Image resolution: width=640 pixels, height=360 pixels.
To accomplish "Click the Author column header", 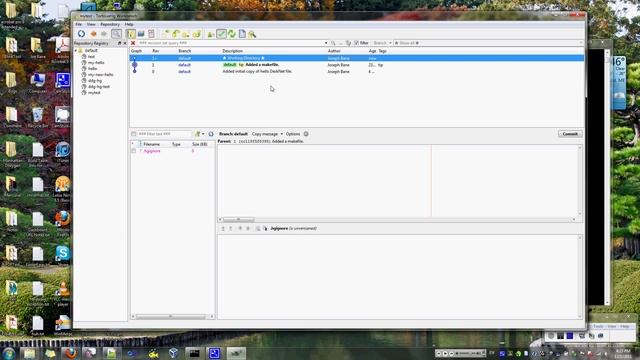I will [x=334, y=51].
